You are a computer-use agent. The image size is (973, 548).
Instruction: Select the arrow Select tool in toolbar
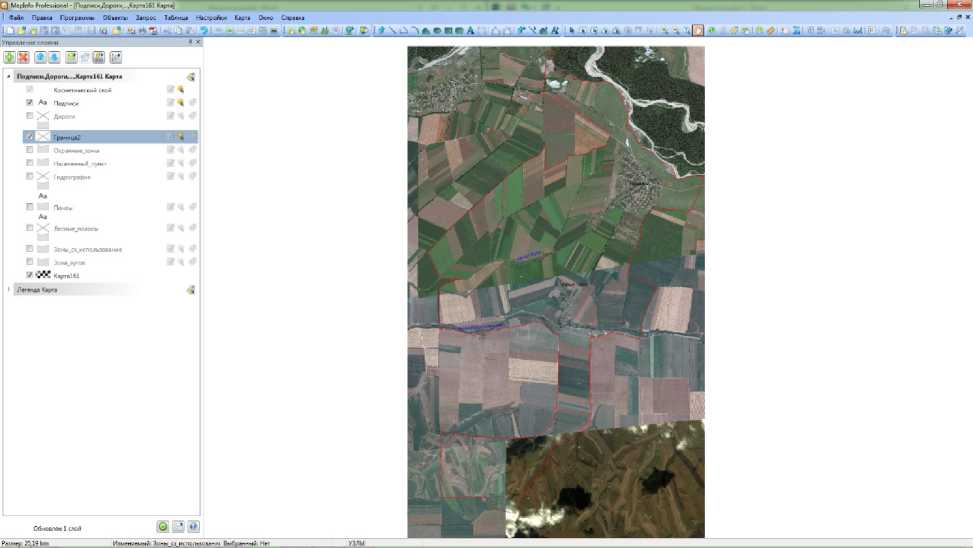pos(572,30)
